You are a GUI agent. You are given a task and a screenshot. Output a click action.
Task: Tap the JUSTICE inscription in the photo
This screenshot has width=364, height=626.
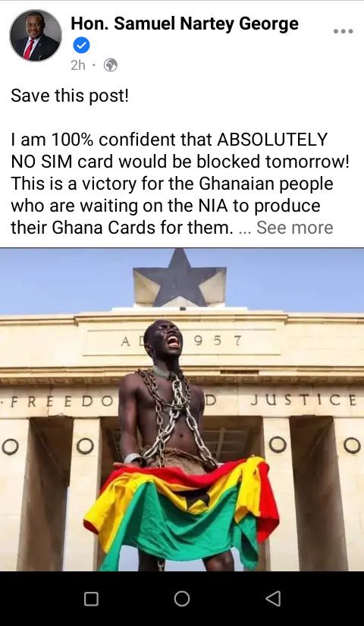coord(304,400)
